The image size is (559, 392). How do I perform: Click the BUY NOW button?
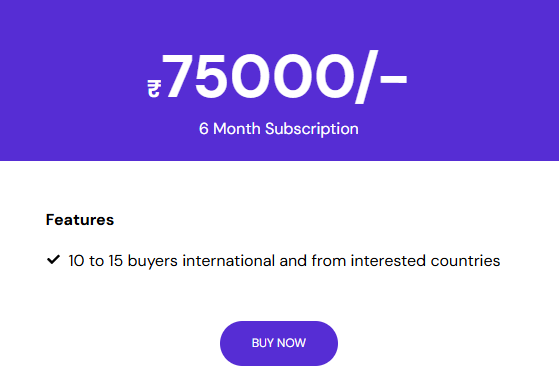(x=279, y=343)
